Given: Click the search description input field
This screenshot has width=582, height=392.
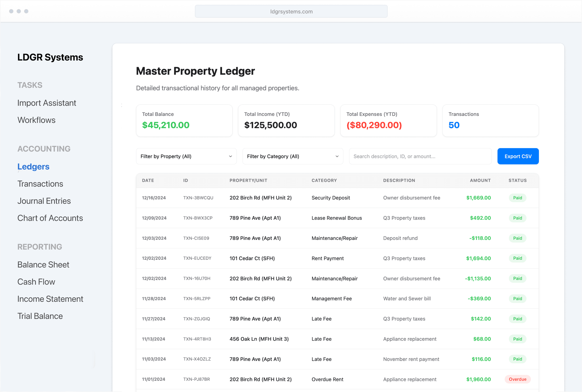Looking at the screenshot, I should tap(420, 156).
